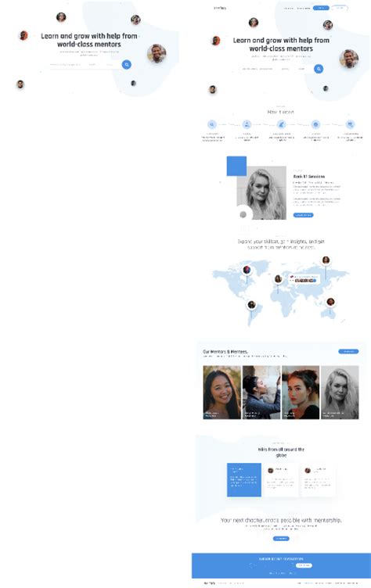Select the middle step icon under How it works

click(281, 124)
